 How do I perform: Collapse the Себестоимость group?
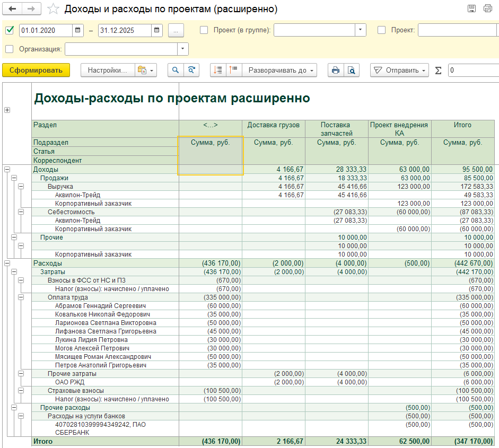point(21,212)
